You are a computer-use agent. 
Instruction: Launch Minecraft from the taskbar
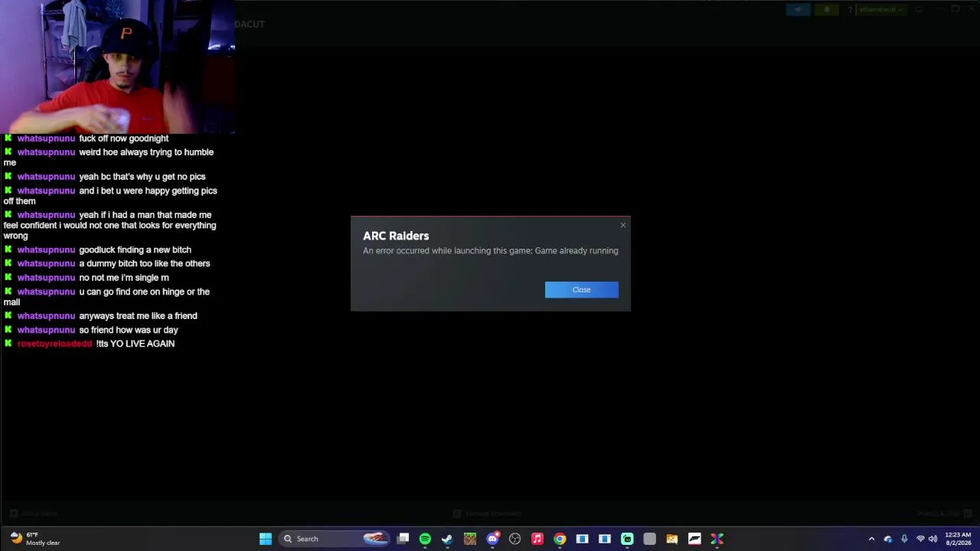(x=470, y=539)
